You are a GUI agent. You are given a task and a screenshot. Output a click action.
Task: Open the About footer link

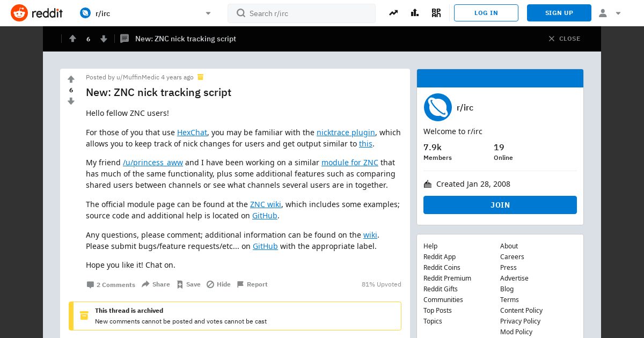pos(509,246)
